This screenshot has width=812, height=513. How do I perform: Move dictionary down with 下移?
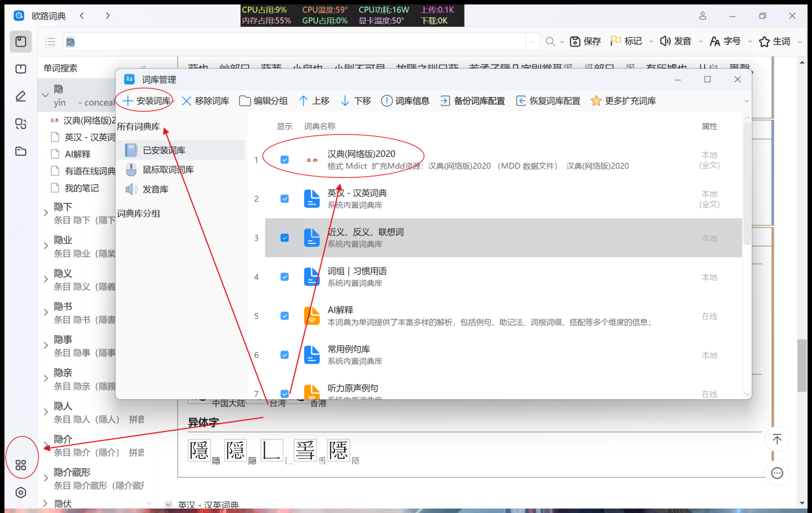[x=356, y=101]
